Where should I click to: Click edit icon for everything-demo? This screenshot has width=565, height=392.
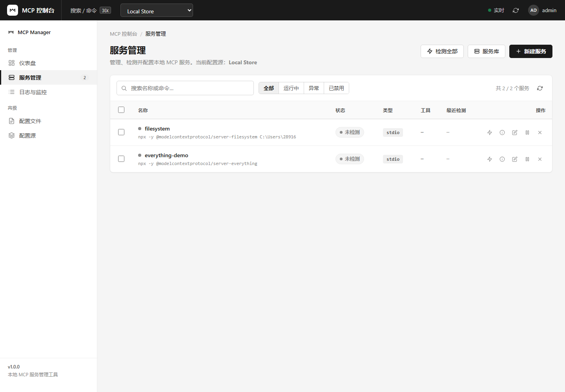515,159
